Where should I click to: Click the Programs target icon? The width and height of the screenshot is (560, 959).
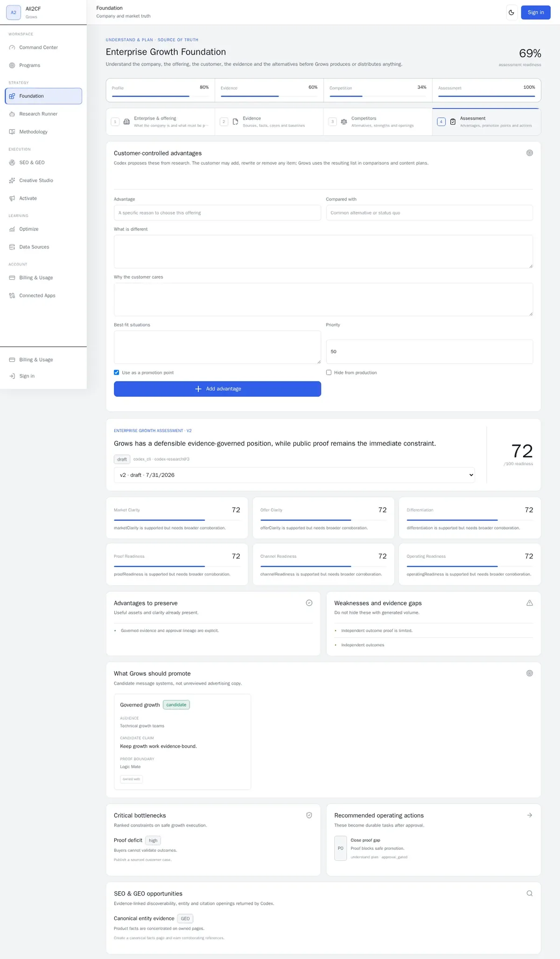tap(12, 65)
